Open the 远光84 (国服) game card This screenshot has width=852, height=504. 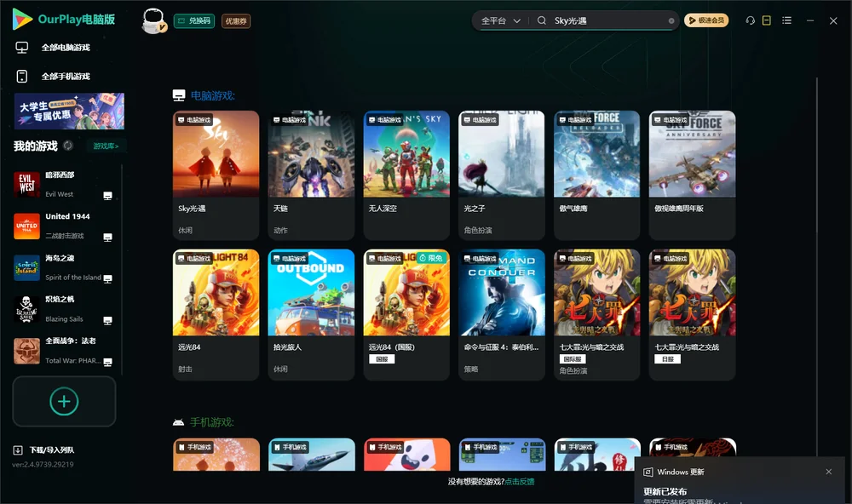pyautogui.click(x=406, y=314)
